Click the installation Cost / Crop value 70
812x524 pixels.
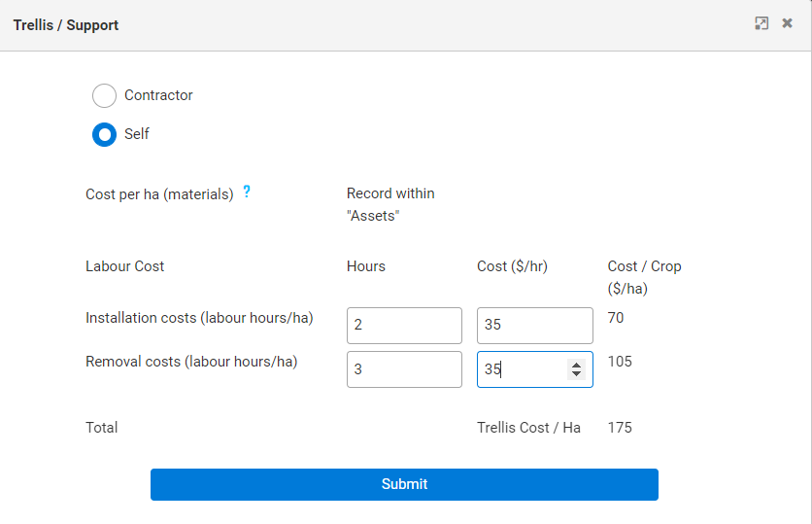pyautogui.click(x=616, y=318)
